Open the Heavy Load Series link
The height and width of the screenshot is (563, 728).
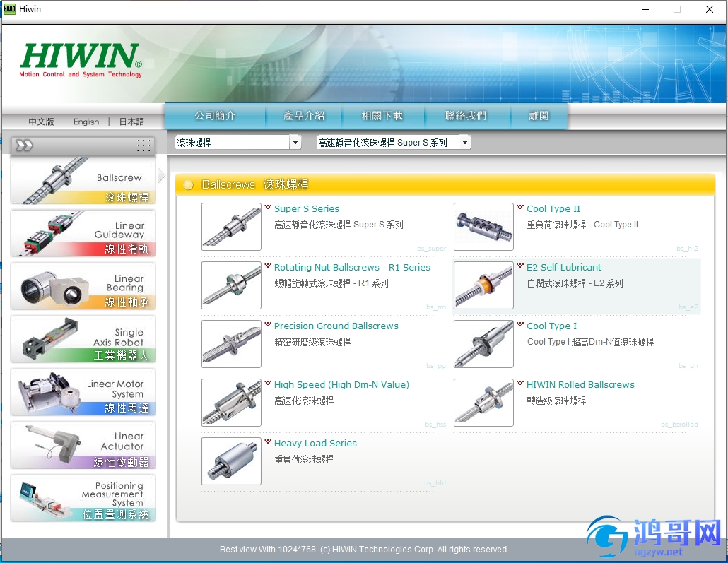(315, 443)
